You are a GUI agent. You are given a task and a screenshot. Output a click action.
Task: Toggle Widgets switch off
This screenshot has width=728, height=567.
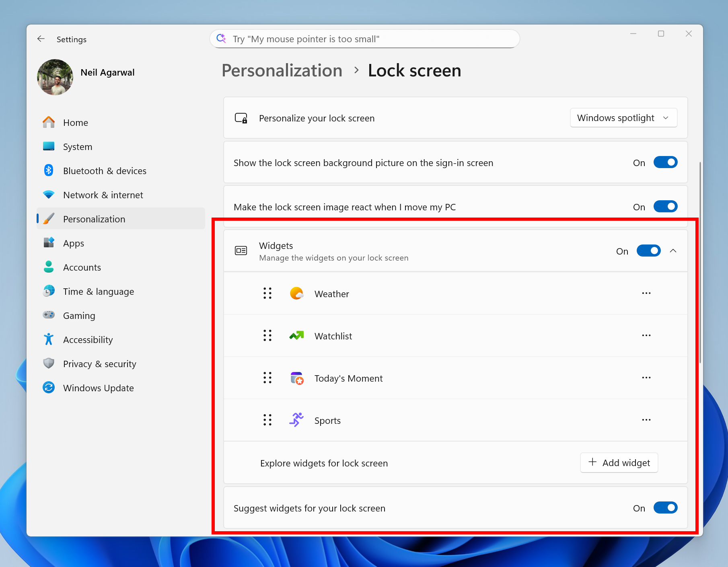[x=648, y=251]
